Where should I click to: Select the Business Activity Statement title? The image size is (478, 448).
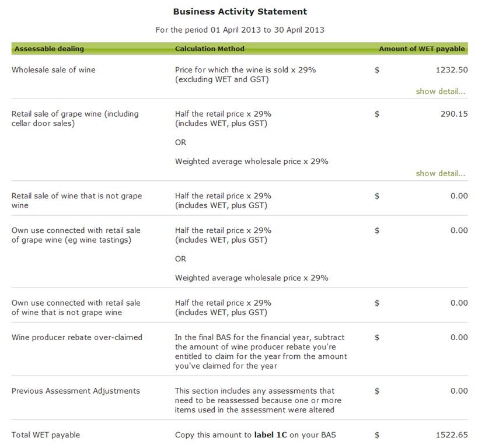click(x=240, y=12)
